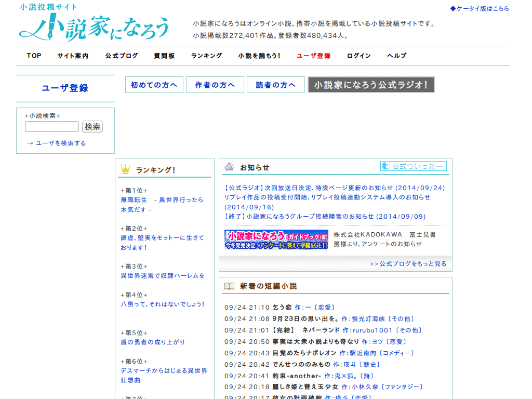Select the red ユーザ登録 navigation item

click(x=313, y=56)
